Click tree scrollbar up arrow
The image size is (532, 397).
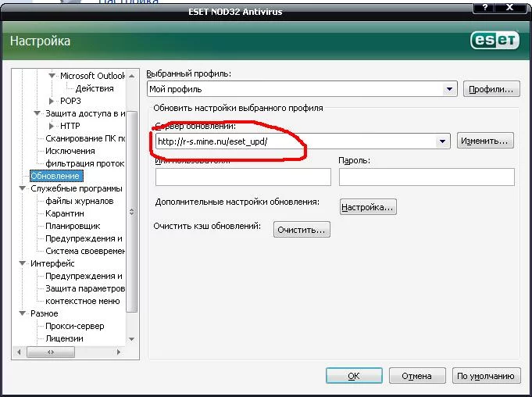click(132, 76)
